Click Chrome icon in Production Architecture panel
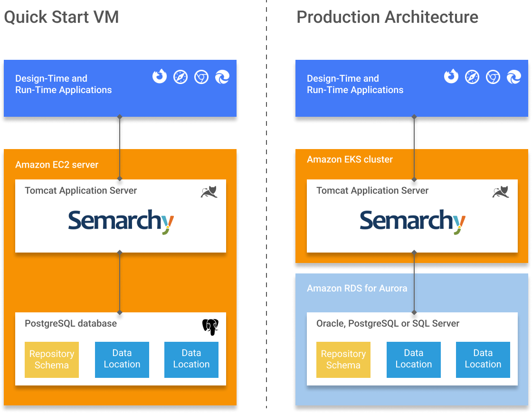 493,77
